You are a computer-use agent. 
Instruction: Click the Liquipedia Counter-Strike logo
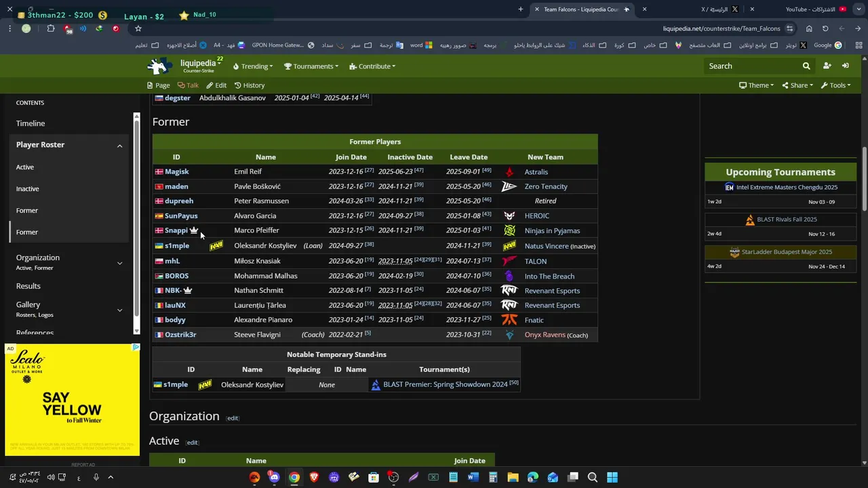tap(160, 66)
